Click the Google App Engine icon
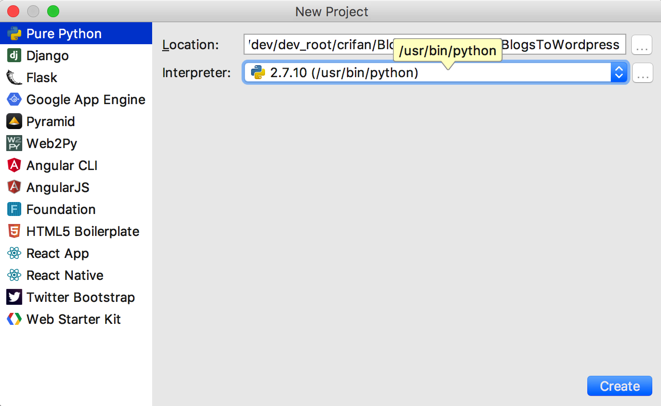The image size is (661, 406). click(x=14, y=100)
